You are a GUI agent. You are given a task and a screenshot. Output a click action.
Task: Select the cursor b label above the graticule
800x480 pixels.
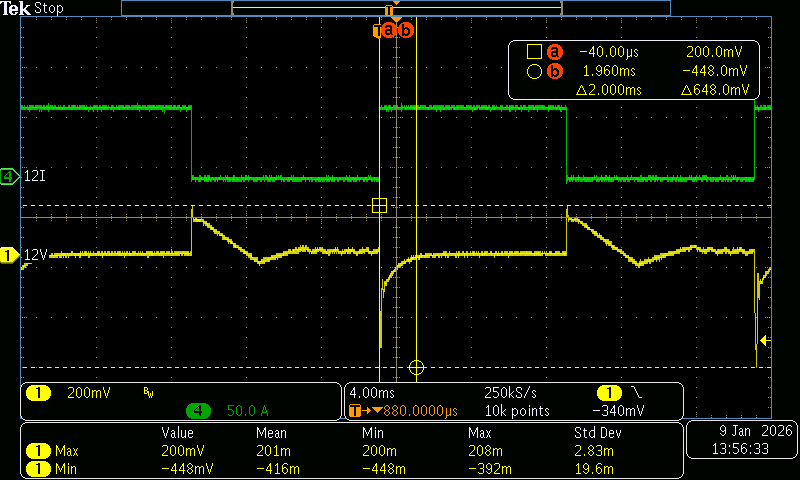point(405,30)
